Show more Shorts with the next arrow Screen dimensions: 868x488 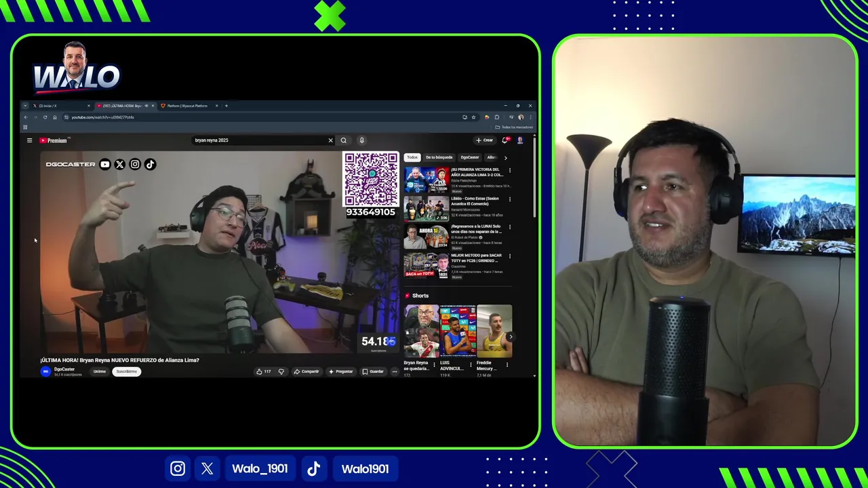511,337
